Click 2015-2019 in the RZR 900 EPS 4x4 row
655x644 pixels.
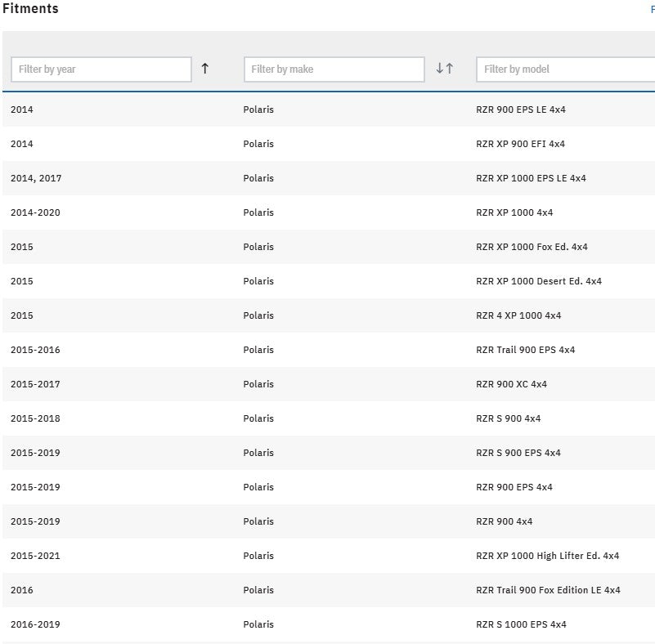tap(35, 487)
